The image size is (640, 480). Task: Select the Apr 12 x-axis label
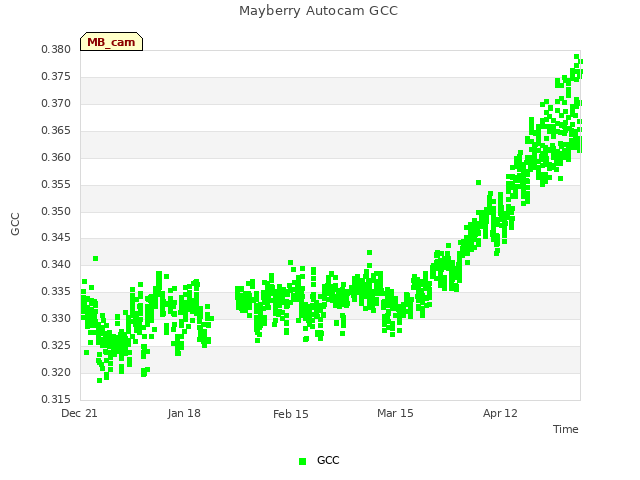coord(500,413)
